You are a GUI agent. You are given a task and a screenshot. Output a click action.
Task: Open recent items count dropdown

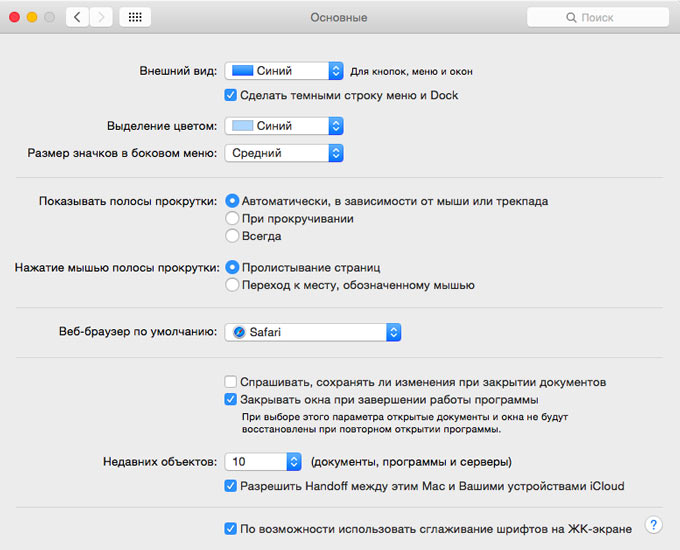264,462
